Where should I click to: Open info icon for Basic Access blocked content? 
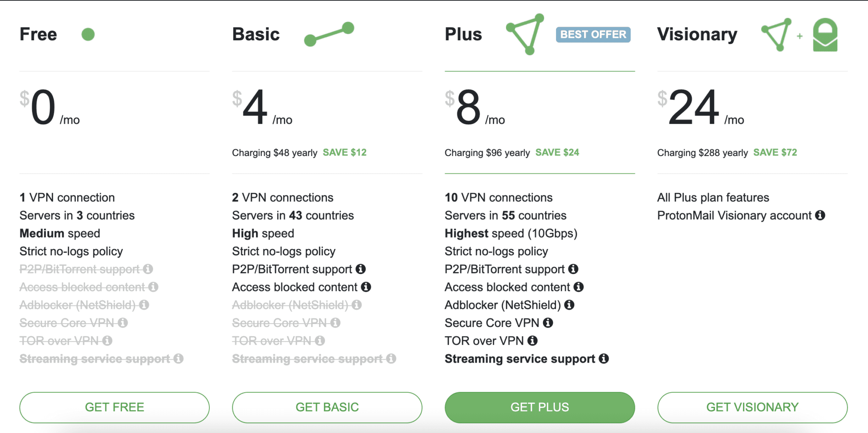[x=366, y=287]
